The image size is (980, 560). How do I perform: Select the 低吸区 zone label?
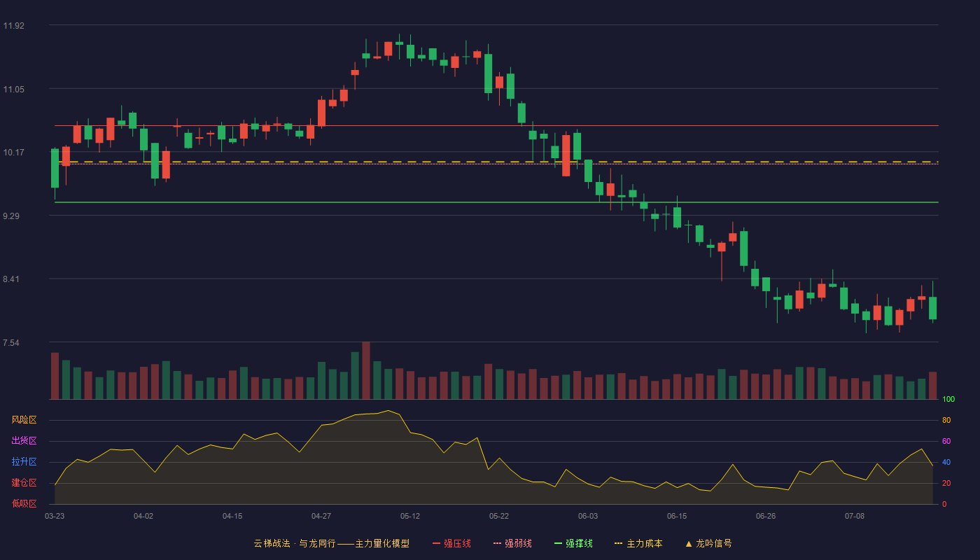[24, 503]
